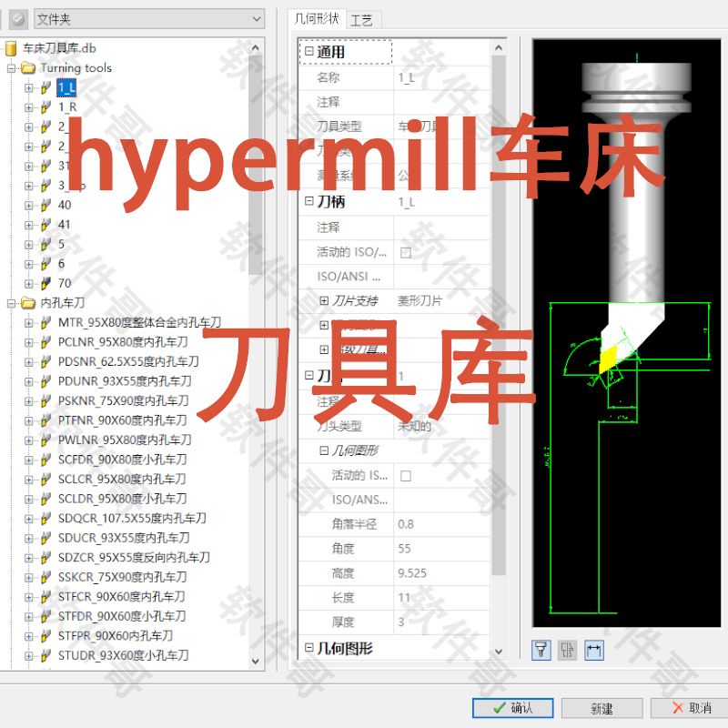Click the Turning tools folder icon
Image resolution: width=728 pixels, height=728 pixels.
pos(30,67)
